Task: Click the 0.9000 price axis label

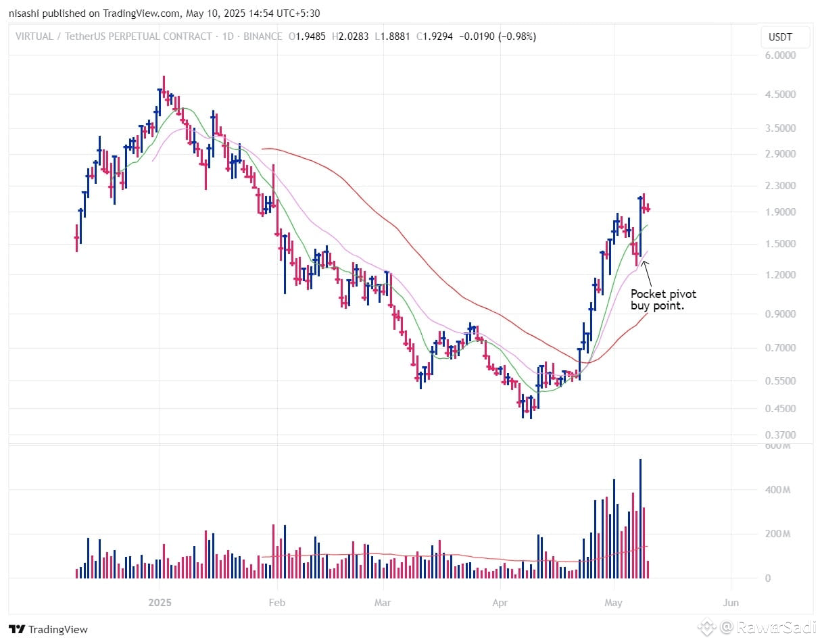Action: tap(781, 314)
